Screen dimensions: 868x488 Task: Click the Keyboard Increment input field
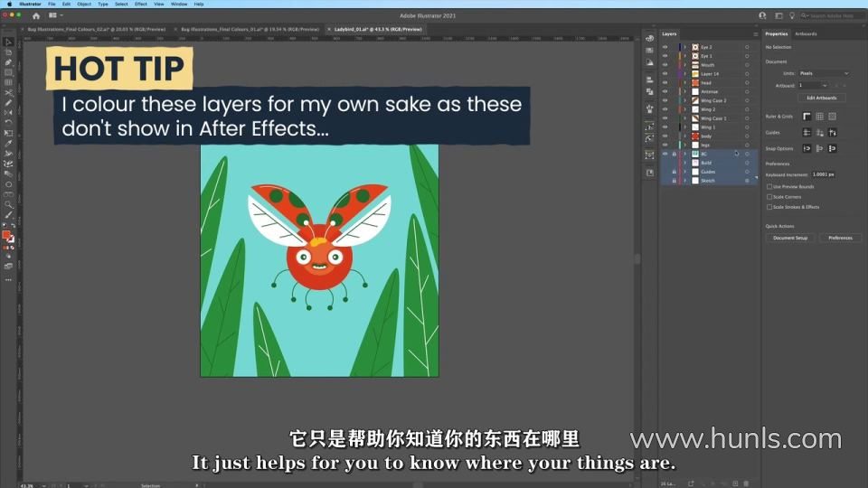(x=823, y=174)
